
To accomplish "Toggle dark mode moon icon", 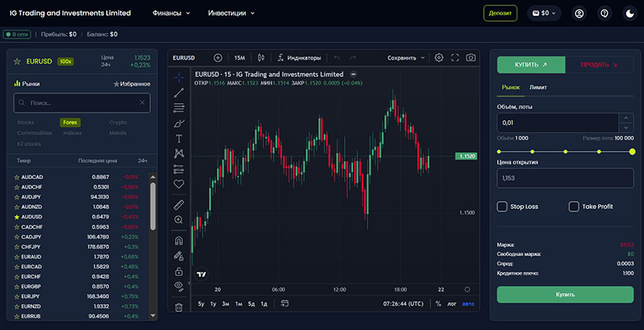I will pyautogui.click(x=630, y=13).
